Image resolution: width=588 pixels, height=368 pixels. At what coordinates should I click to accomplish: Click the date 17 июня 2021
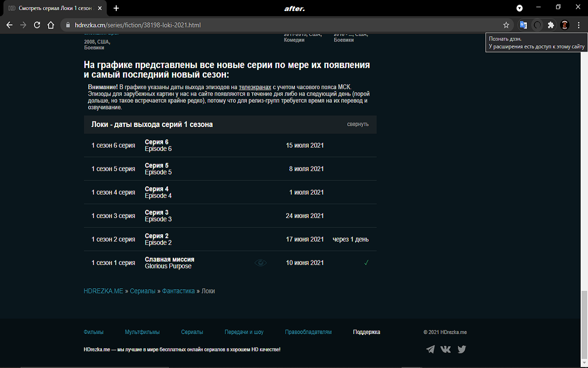(305, 239)
